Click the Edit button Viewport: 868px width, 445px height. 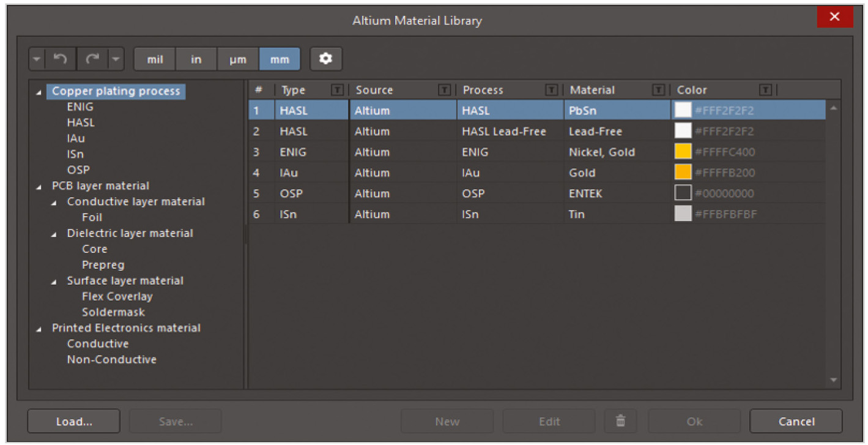pos(549,421)
